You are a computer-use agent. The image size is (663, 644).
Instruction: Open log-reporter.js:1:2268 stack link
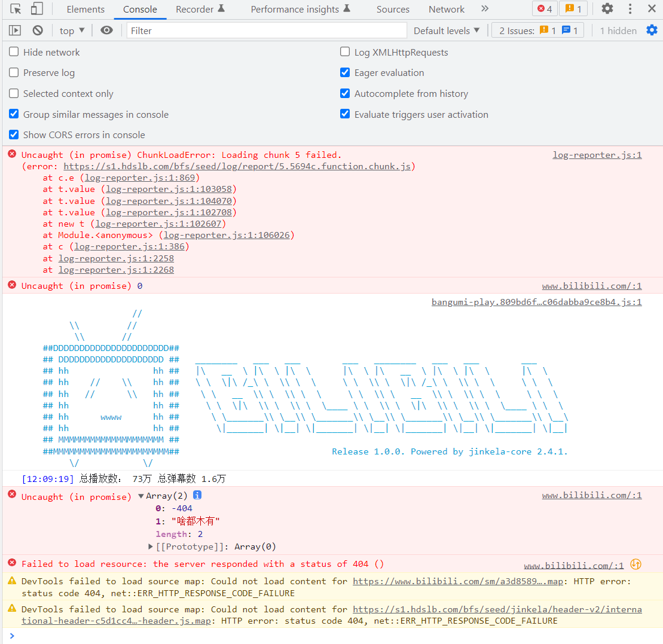(x=116, y=270)
